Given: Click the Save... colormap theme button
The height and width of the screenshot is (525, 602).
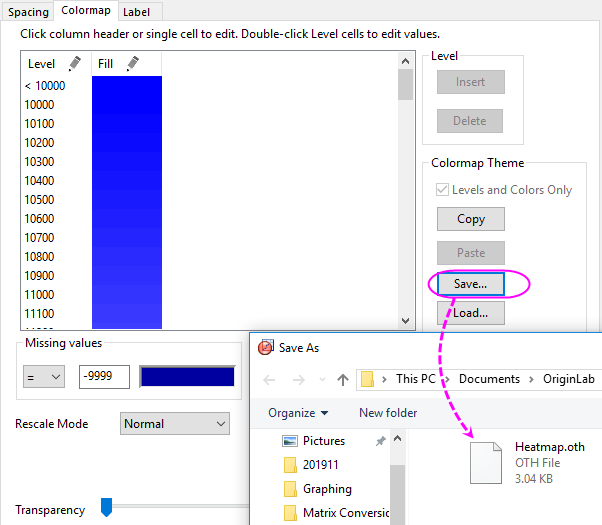Looking at the screenshot, I should (x=470, y=284).
